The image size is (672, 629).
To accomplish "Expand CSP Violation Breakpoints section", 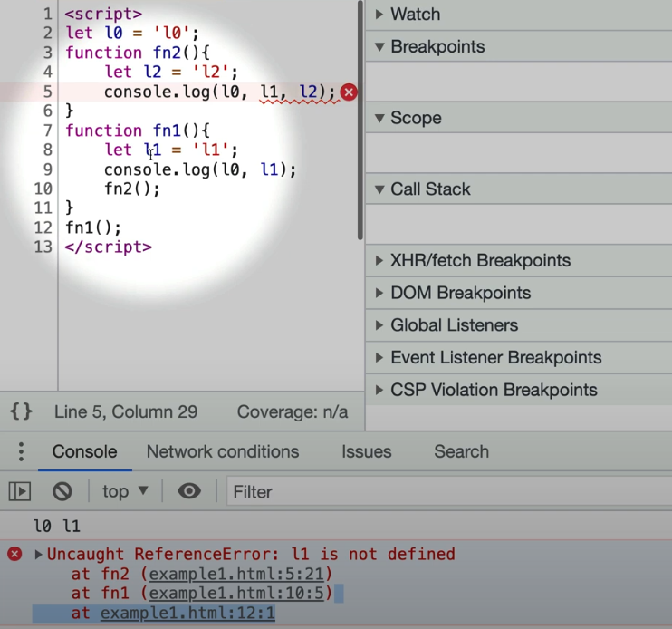I will click(519, 390).
